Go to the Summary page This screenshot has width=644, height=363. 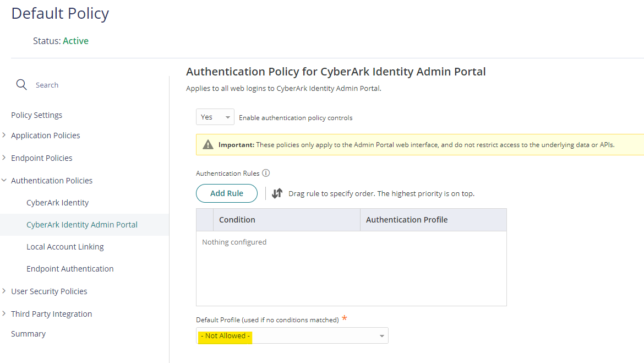pyautogui.click(x=28, y=334)
